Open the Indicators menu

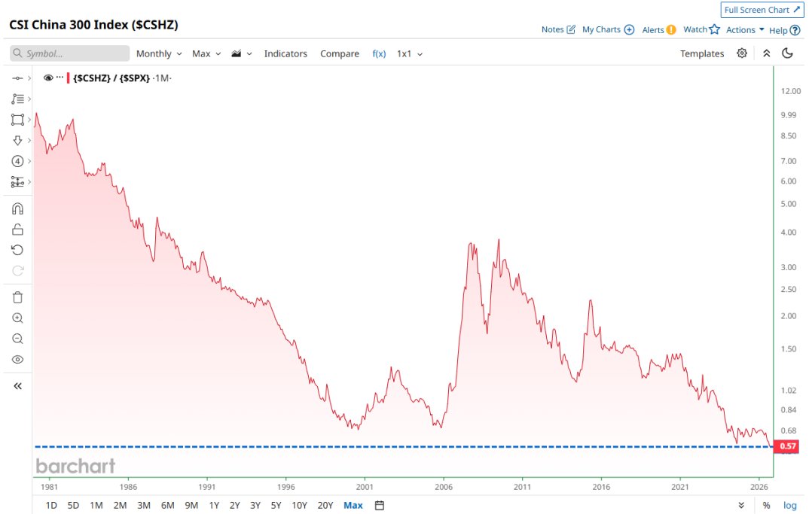[285, 54]
